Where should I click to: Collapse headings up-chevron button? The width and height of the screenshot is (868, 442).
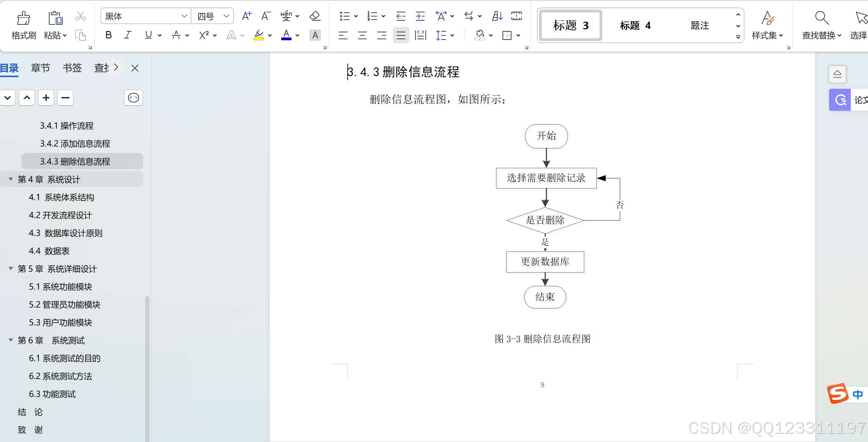[x=27, y=98]
